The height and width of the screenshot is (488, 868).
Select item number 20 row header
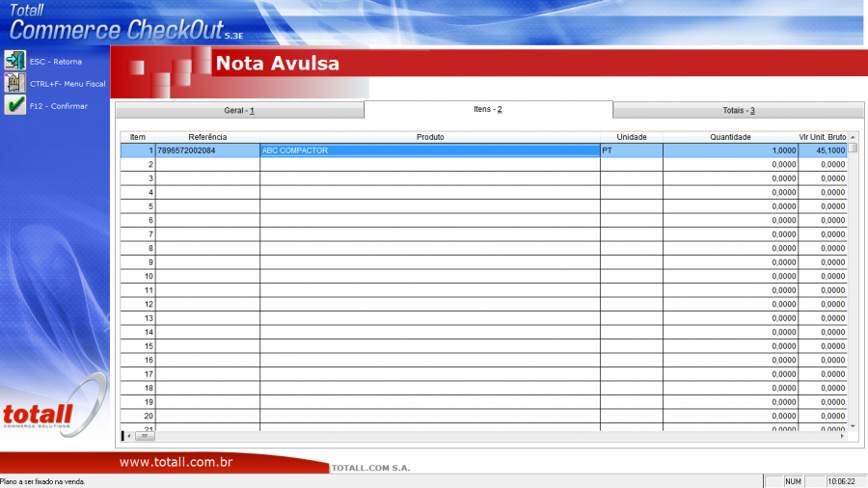(x=138, y=416)
